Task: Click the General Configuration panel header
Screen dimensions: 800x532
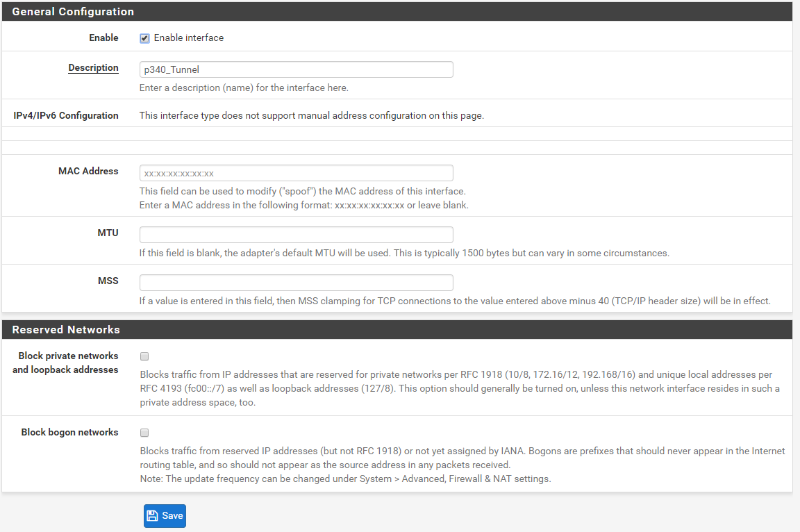Action: coord(397,11)
